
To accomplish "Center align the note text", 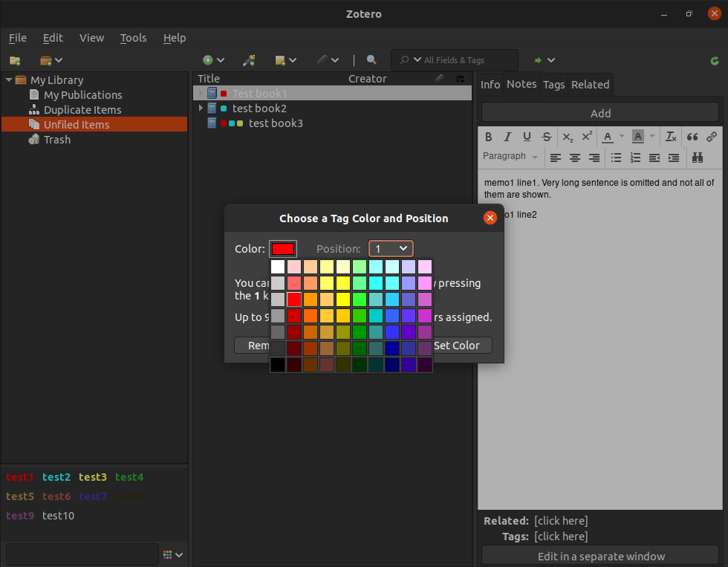I will click(x=575, y=158).
